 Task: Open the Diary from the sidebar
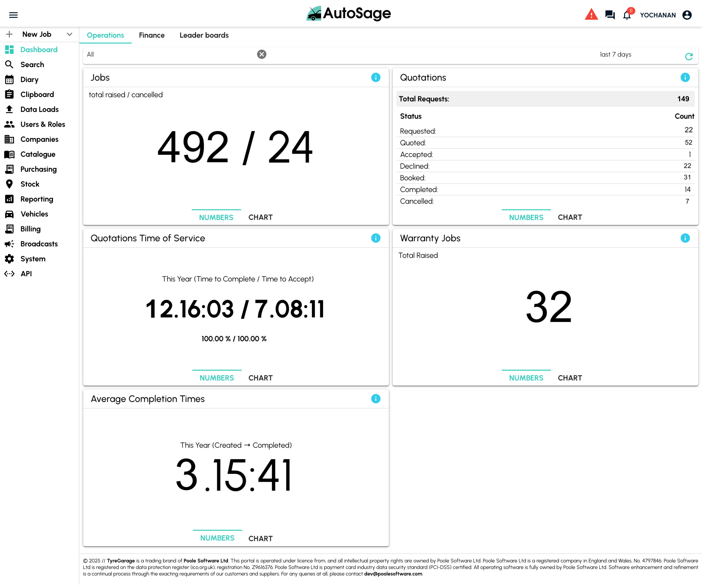point(29,79)
